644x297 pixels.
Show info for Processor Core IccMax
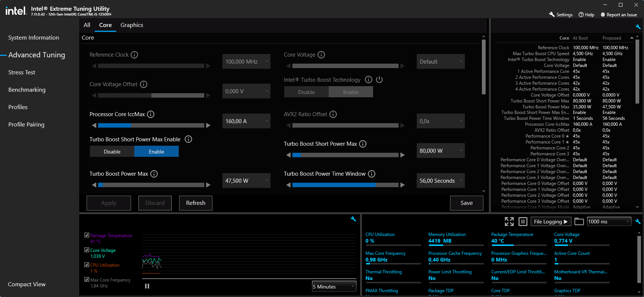pyautogui.click(x=151, y=114)
